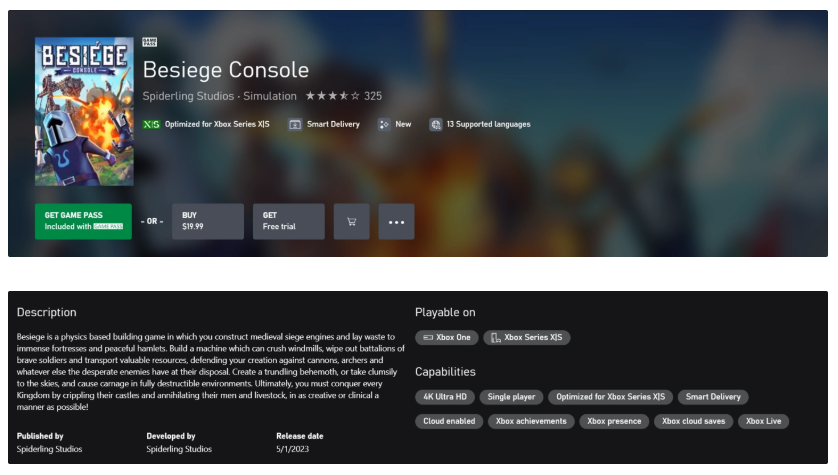
Task: Click the Xbox achievements capability tag
Action: click(531, 422)
